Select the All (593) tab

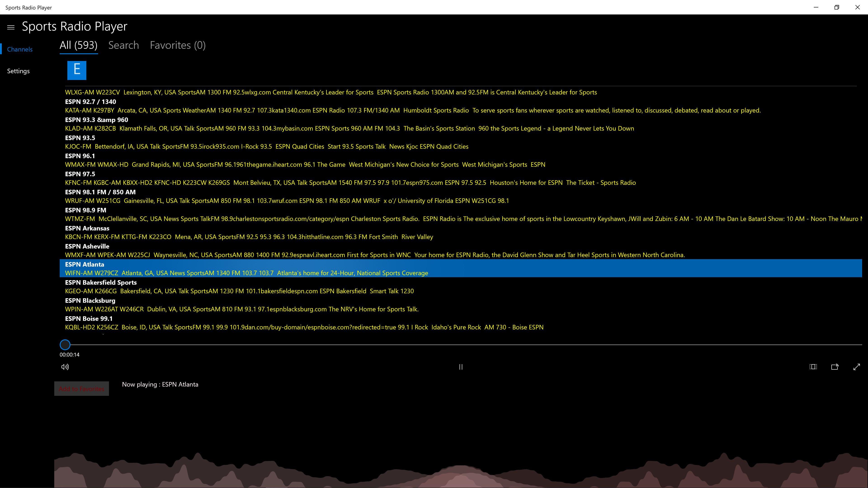click(x=78, y=45)
